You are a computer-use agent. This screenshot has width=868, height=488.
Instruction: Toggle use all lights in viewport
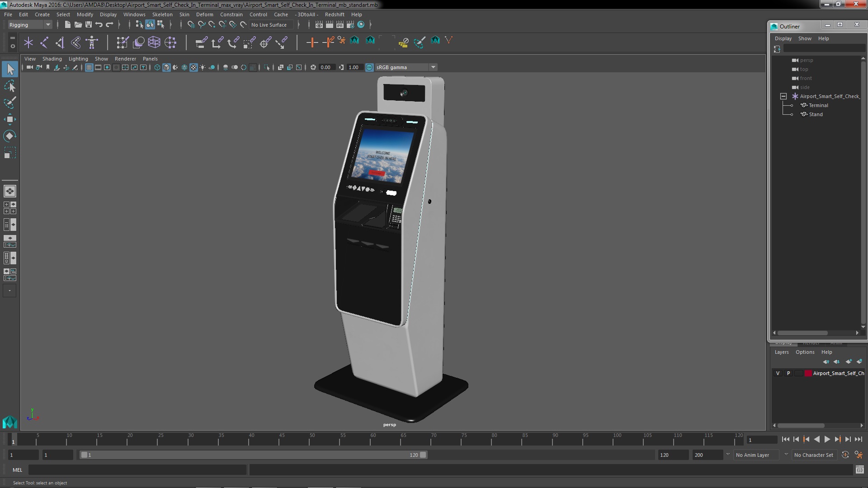coord(203,67)
